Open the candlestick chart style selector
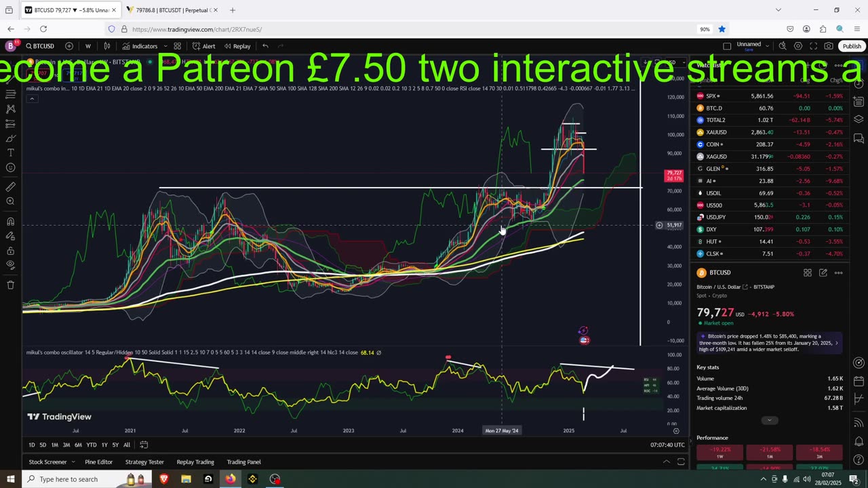The width and height of the screenshot is (868, 488). [107, 46]
